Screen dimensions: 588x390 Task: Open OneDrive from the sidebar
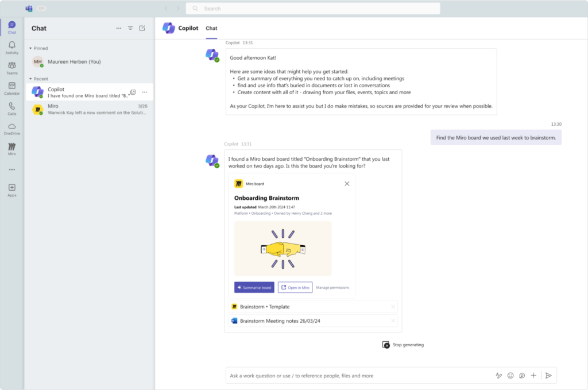pyautogui.click(x=11, y=129)
